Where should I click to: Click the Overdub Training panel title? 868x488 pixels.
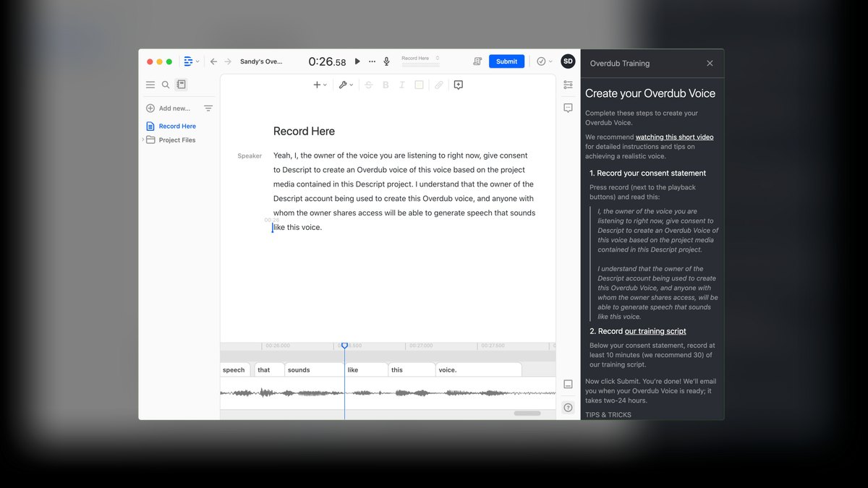click(620, 64)
